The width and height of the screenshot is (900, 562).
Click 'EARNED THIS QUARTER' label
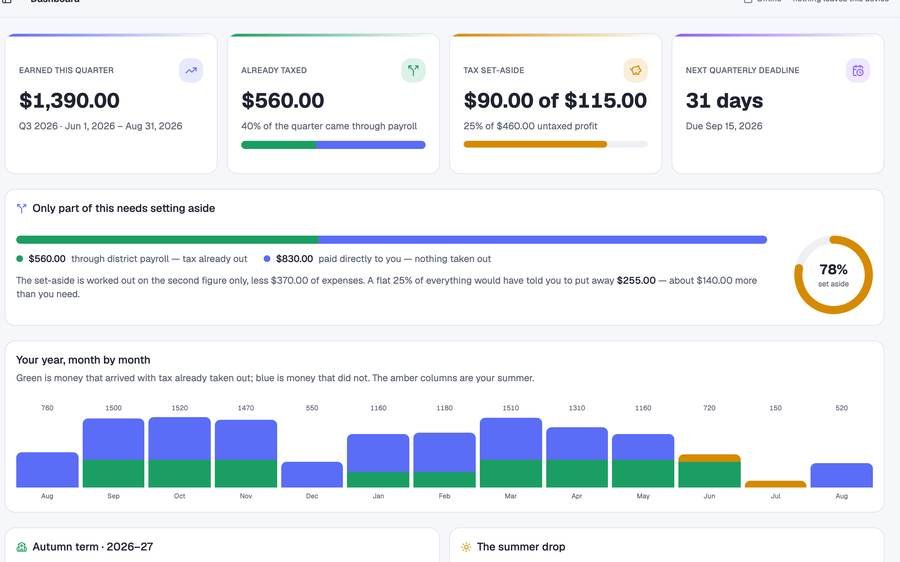coord(66,70)
